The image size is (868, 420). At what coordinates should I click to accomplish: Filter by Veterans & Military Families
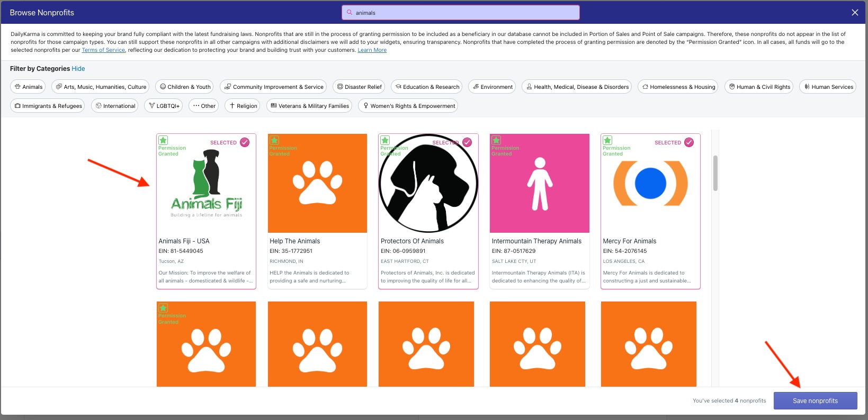coord(309,106)
